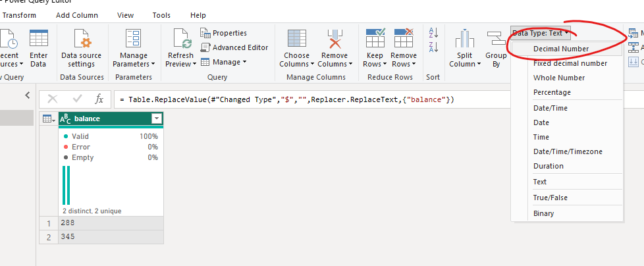Click the Remove Rows icon
The height and width of the screenshot is (266, 644).
tap(403, 38)
